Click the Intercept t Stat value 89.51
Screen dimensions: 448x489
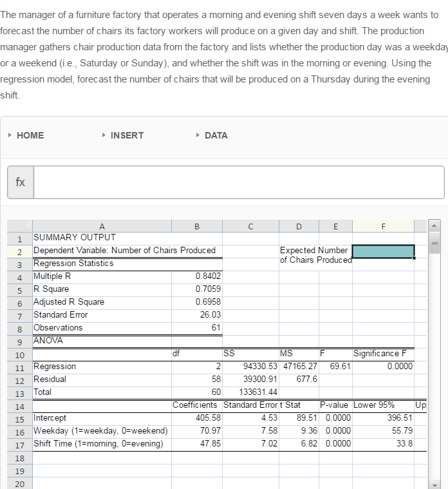(299, 418)
